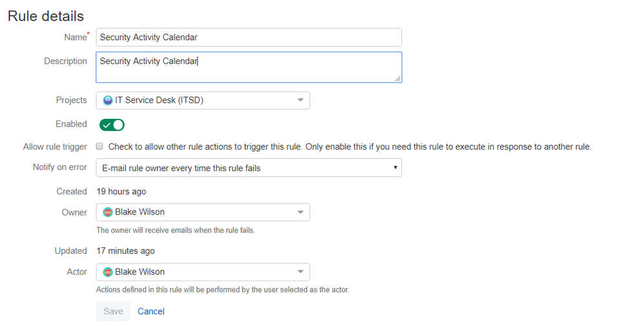Click the Save button

tap(113, 311)
